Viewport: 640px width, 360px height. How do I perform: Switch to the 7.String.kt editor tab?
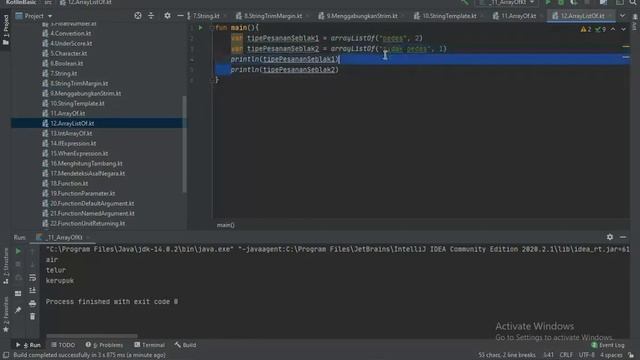pos(206,16)
